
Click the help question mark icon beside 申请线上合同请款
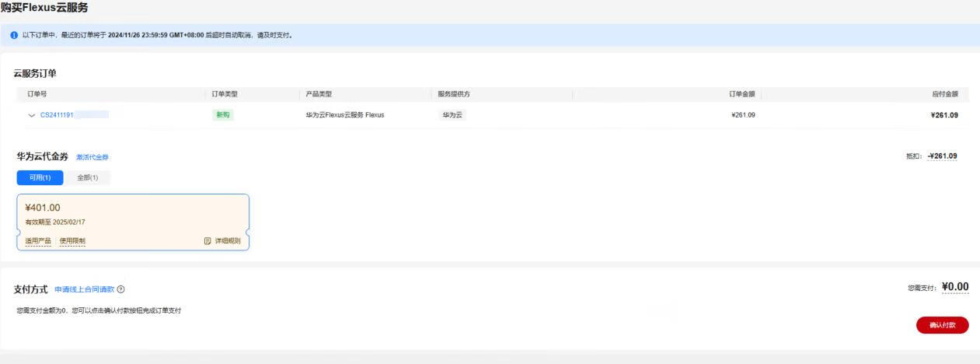coord(120,289)
